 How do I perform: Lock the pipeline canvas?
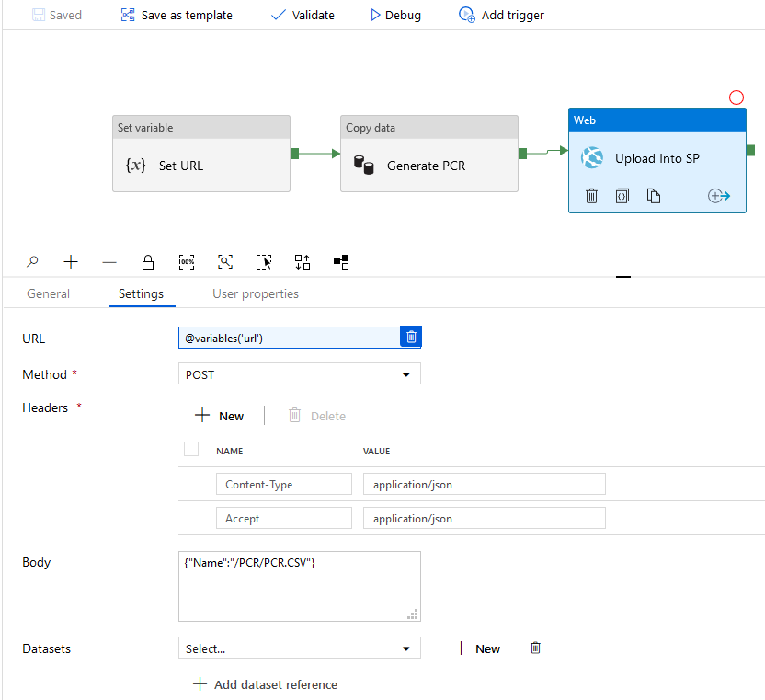pyautogui.click(x=148, y=262)
